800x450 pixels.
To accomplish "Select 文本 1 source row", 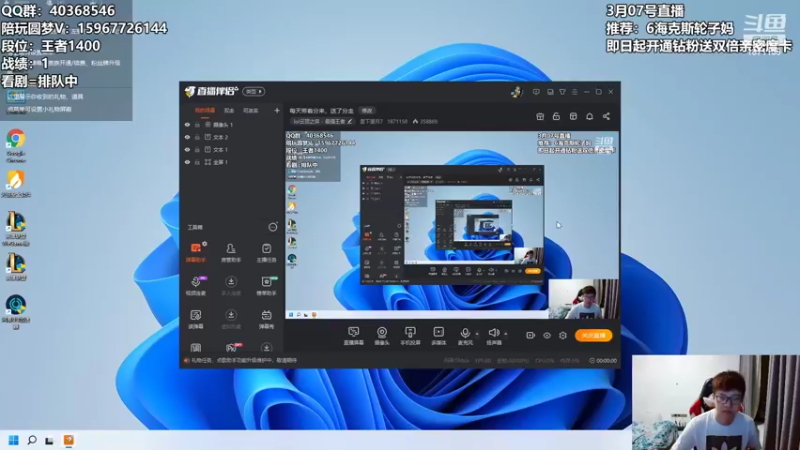I will point(232,149).
